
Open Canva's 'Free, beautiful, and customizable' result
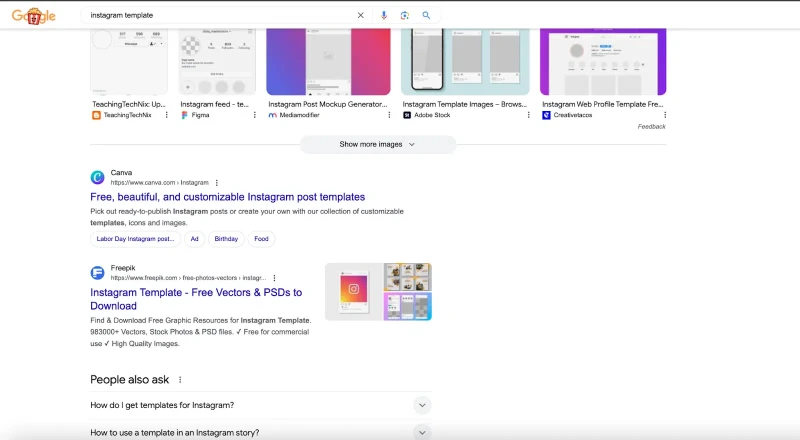(x=228, y=197)
